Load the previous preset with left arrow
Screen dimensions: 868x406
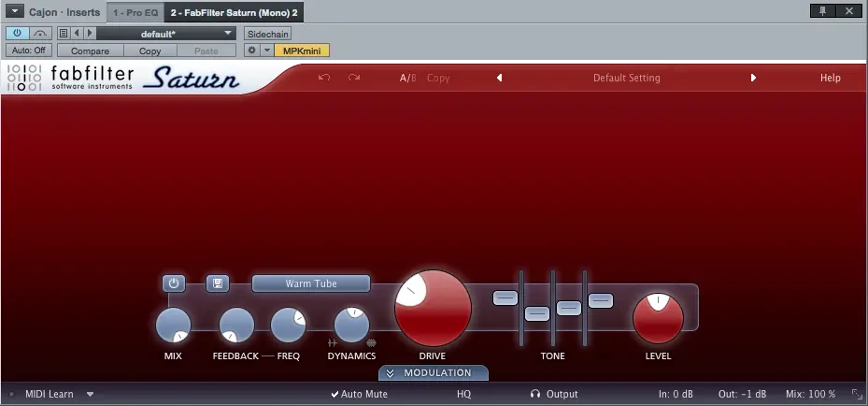click(x=77, y=34)
